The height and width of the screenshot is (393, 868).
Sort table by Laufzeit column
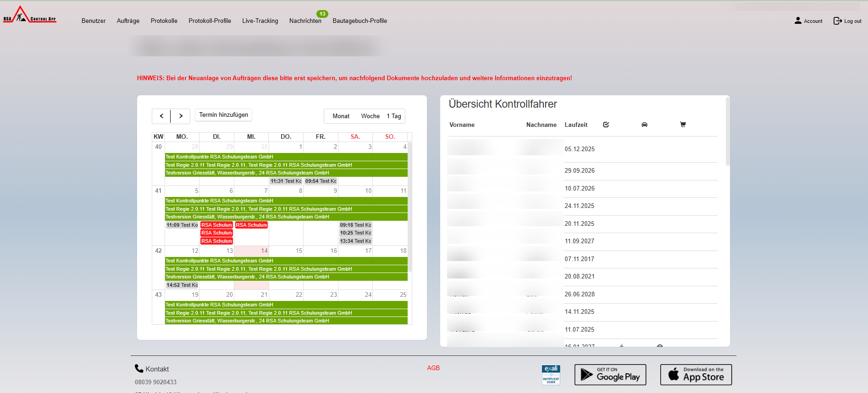[x=576, y=125]
